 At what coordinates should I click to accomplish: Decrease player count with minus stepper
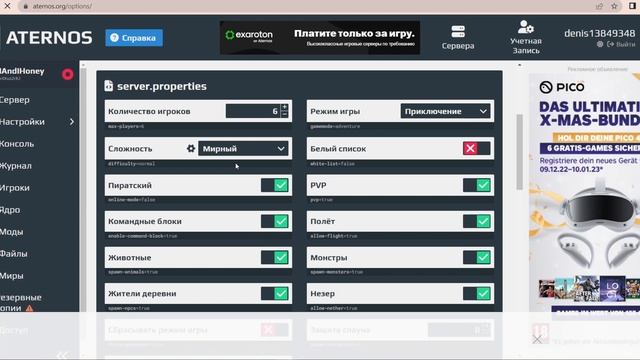[x=284, y=115]
